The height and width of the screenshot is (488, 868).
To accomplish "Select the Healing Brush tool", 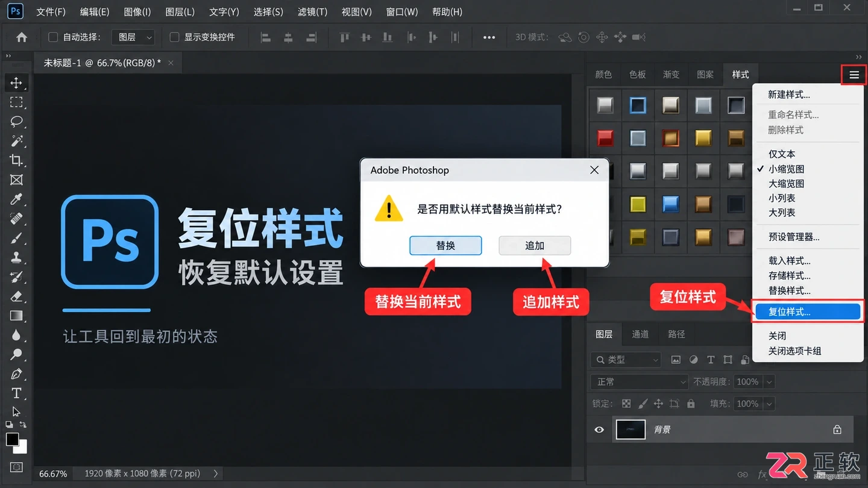I will click(x=16, y=218).
